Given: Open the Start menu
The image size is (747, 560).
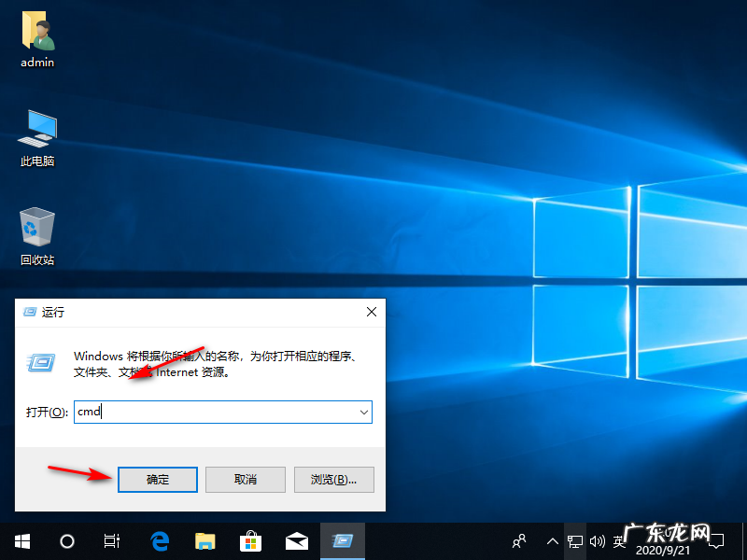Looking at the screenshot, I should tap(21, 541).
